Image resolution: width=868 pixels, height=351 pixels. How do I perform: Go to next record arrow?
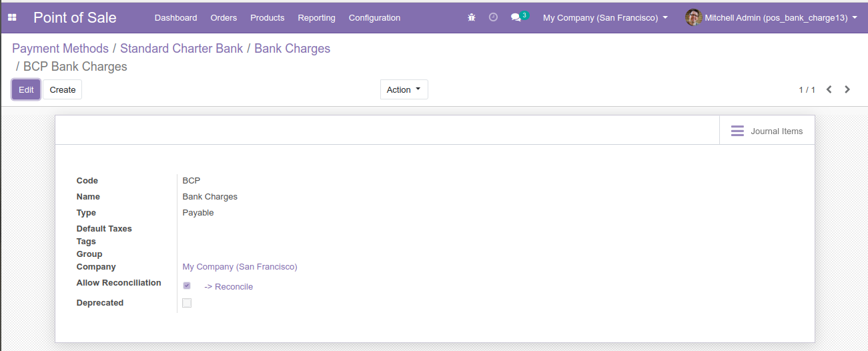(x=847, y=89)
